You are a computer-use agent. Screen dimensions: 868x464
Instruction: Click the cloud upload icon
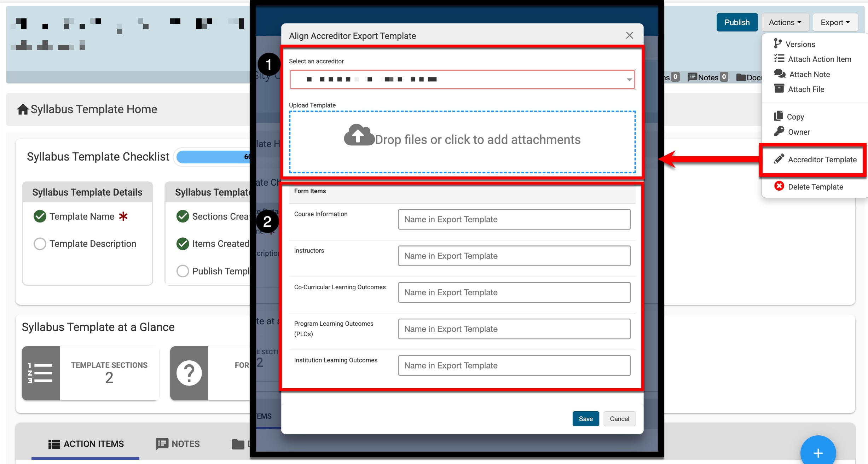359,135
